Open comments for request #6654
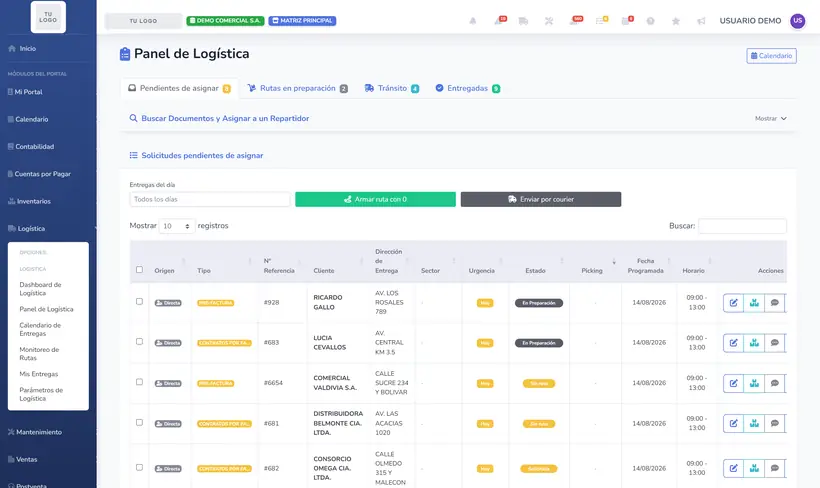820x488 pixels. (775, 383)
